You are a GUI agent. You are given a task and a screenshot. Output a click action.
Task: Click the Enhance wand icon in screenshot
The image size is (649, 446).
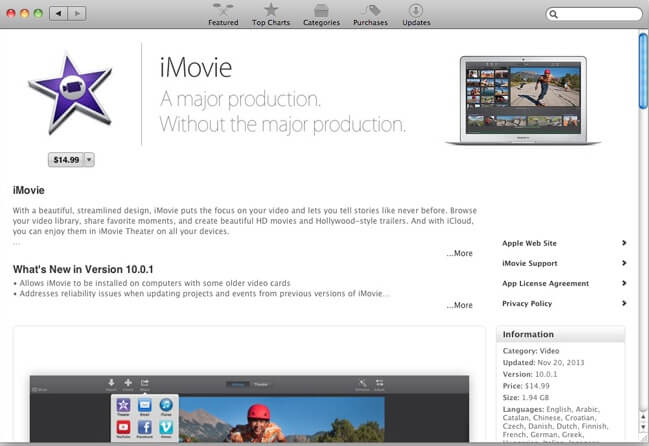[x=362, y=383]
